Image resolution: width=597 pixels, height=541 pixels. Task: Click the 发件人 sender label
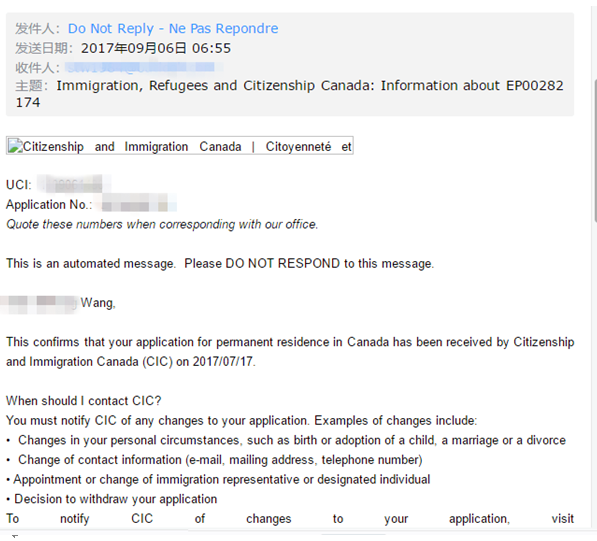pyautogui.click(x=38, y=29)
